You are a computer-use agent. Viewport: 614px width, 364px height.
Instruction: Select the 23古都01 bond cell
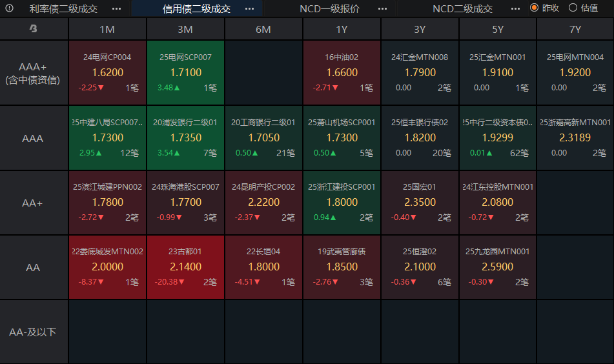[x=185, y=267]
